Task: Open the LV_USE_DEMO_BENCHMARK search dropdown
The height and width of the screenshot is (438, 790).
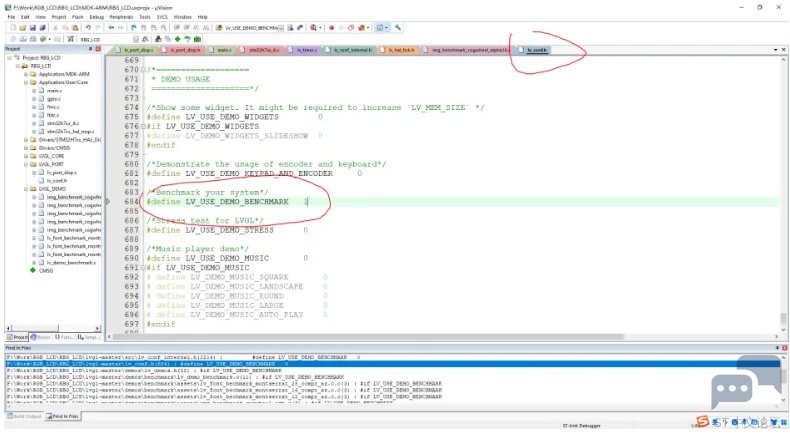Action: click(x=281, y=28)
